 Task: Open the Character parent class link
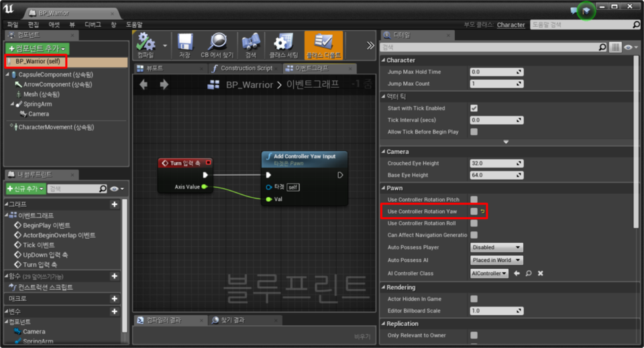tap(511, 25)
